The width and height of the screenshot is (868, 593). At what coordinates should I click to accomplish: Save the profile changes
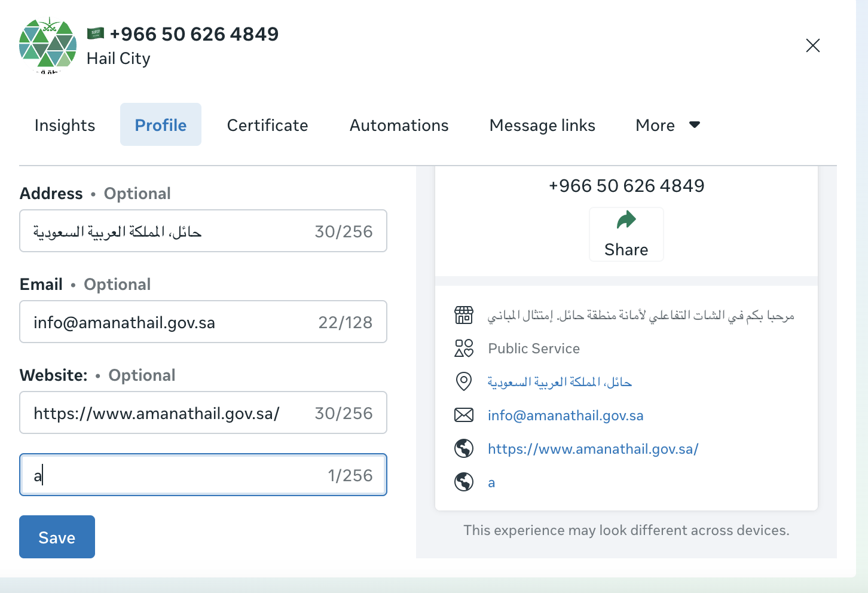(57, 537)
